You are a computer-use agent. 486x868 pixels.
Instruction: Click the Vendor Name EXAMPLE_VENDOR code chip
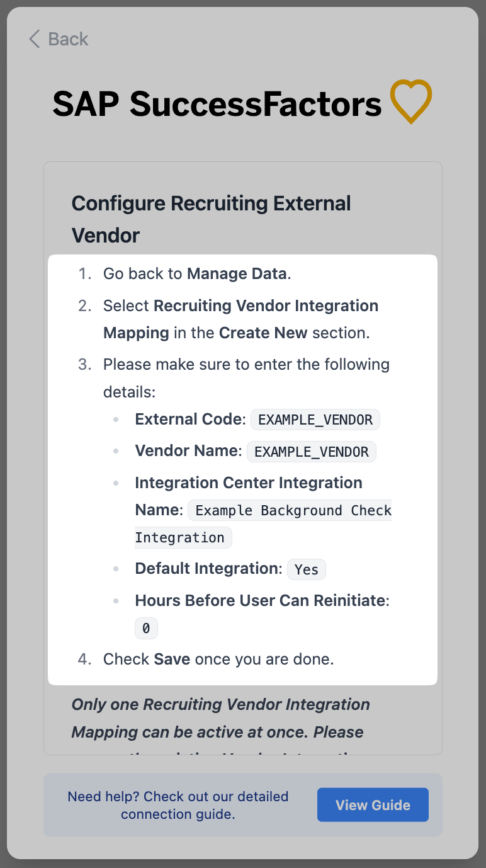312,452
